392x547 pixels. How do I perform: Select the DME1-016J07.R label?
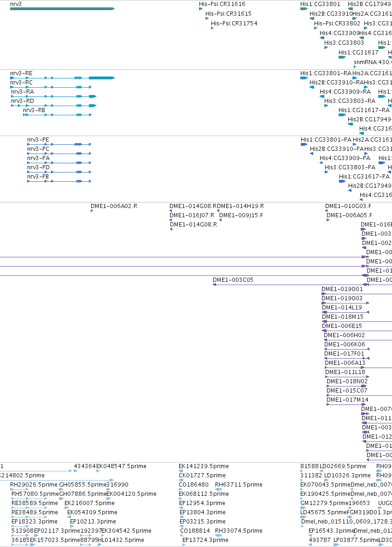(x=192, y=215)
